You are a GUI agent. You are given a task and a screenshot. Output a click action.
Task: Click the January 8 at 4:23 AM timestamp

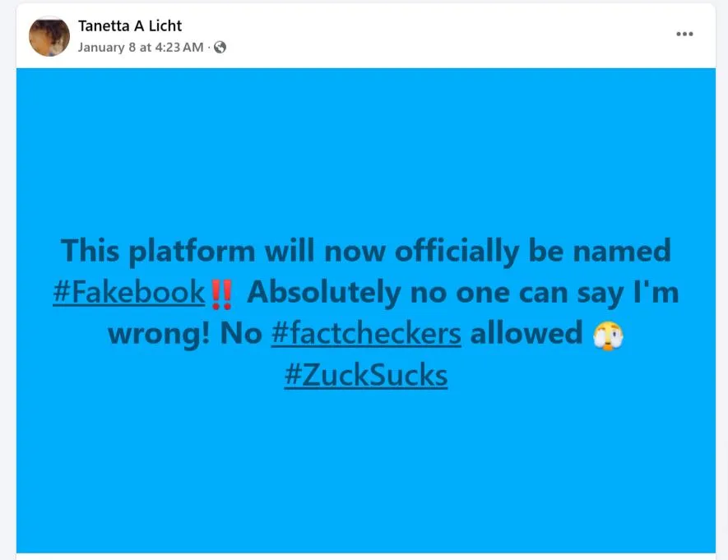tap(140, 48)
